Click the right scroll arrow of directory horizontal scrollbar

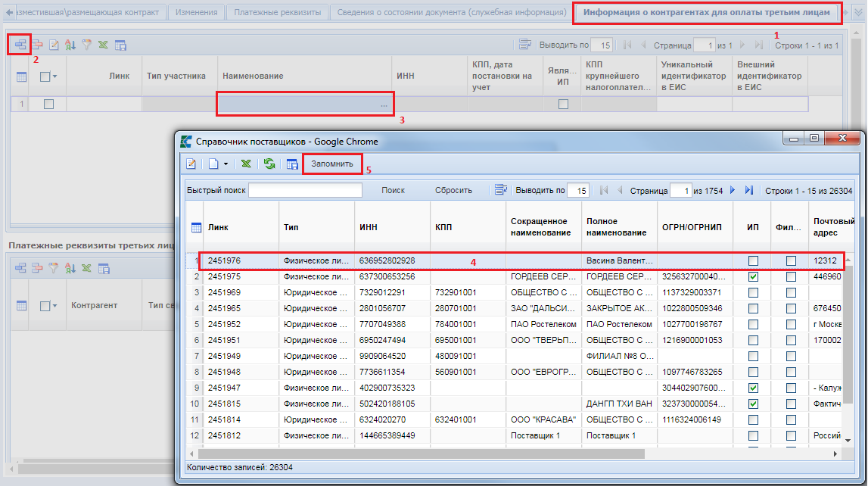(835, 454)
